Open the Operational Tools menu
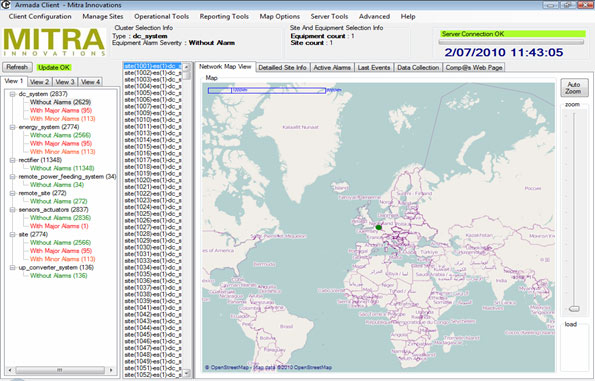This screenshot has height=381, width=595. point(161,17)
